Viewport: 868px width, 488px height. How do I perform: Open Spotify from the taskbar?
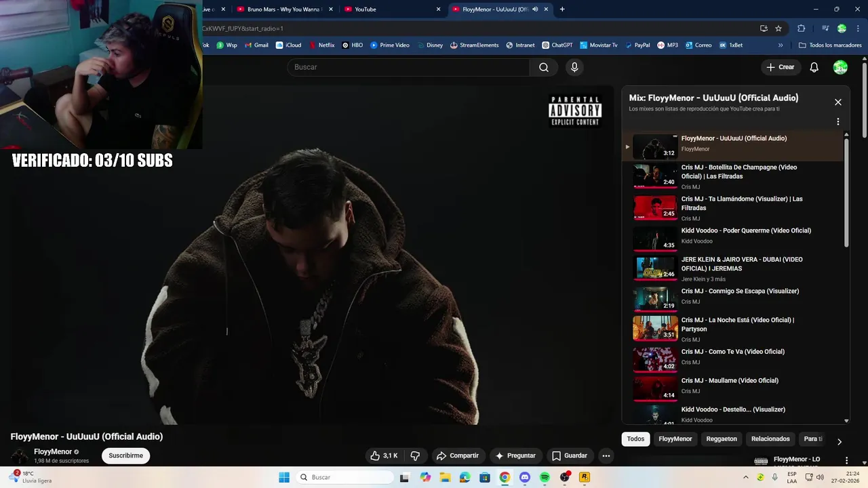(x=545, y=477)
